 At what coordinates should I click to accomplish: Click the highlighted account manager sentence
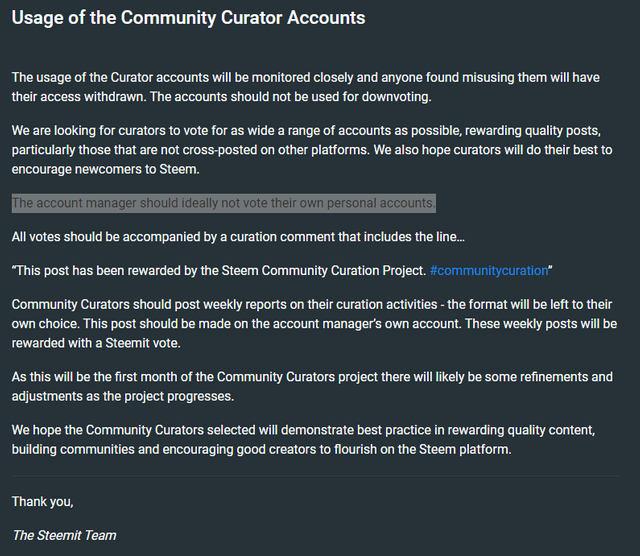click(224, 203)
